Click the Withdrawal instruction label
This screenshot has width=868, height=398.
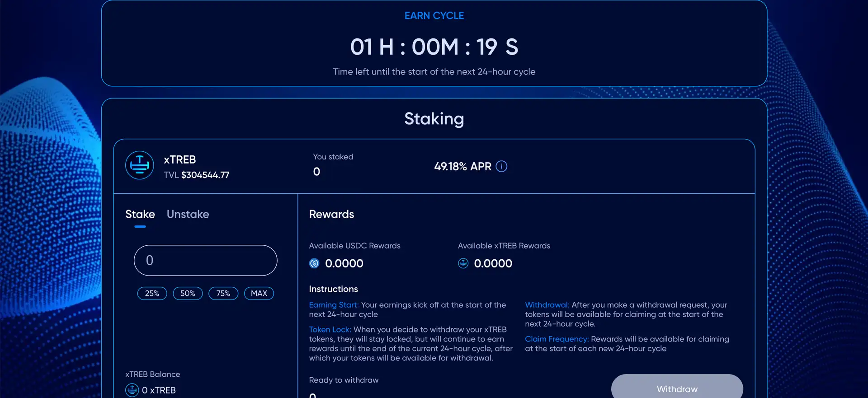point(547,305)
